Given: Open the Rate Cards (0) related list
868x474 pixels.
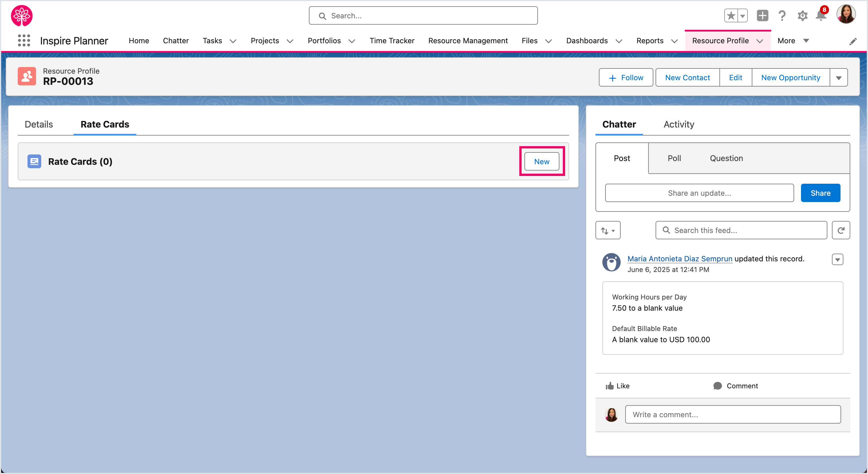Looking at the screenshot, I should [80, 161].
